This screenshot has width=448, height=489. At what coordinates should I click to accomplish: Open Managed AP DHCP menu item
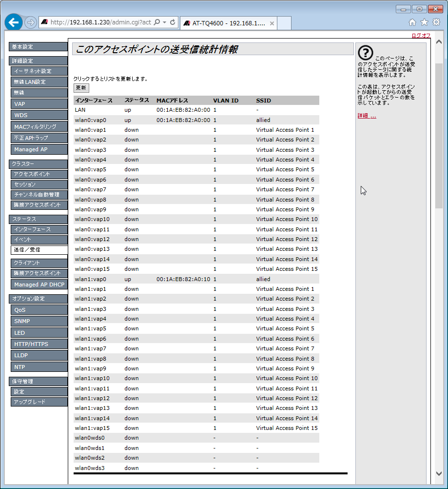39,285
